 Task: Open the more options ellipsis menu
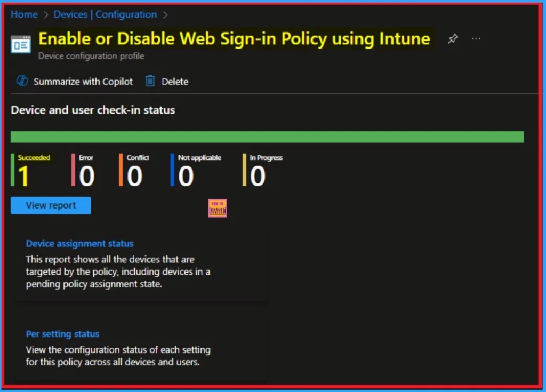[476, 39]
